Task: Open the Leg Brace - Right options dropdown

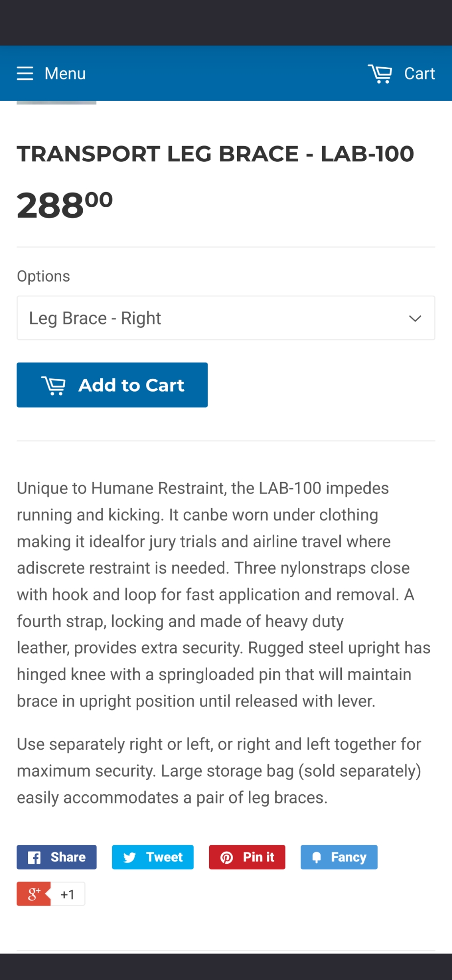Action: coord(215,318)
